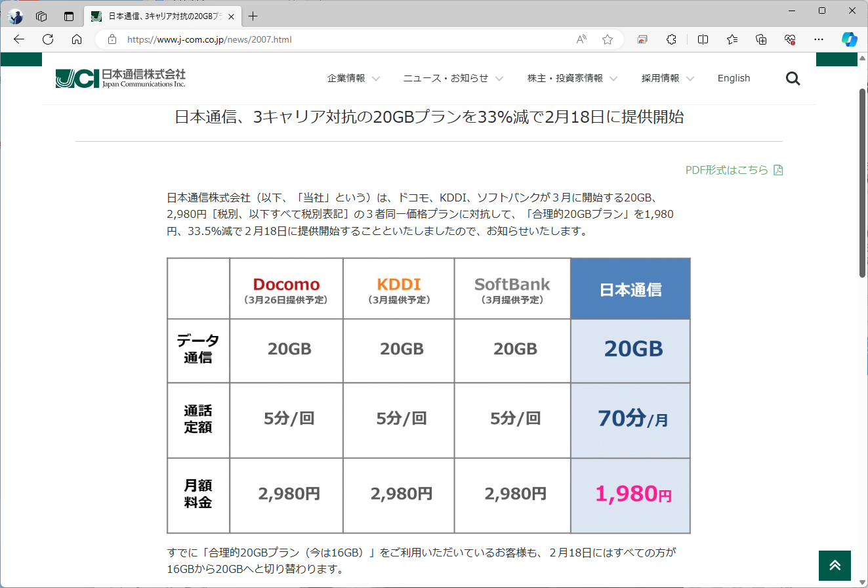Viewport: 868px width, 588px height.
Task: Click the back-to-top double arrow button
Action: [835, 566]
